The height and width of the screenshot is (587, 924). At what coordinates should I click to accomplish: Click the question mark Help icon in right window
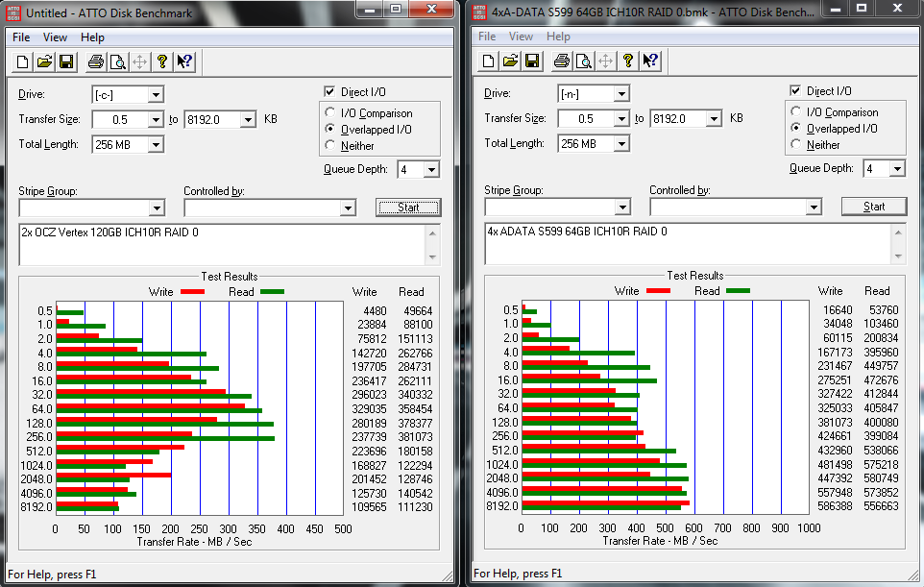628,61
